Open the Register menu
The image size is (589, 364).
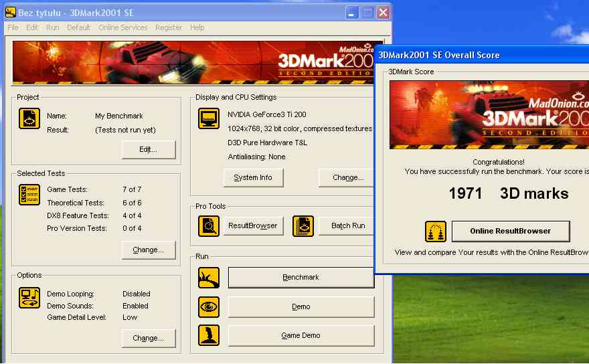[169, 27]
